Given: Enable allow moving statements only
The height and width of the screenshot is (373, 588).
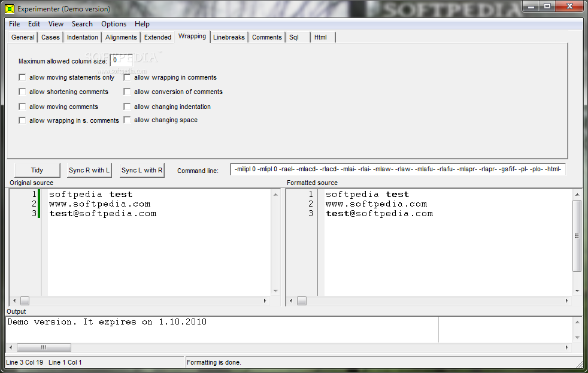Looking at the screenshot, I should [22, 77].
